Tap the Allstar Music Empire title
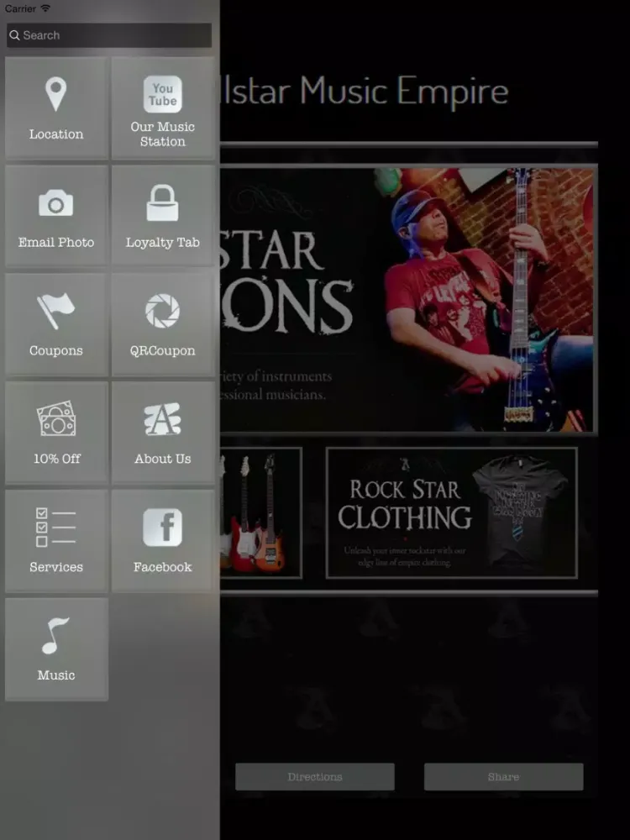The image size is (630, 840). pyautogui.click(x=365, y=91)
